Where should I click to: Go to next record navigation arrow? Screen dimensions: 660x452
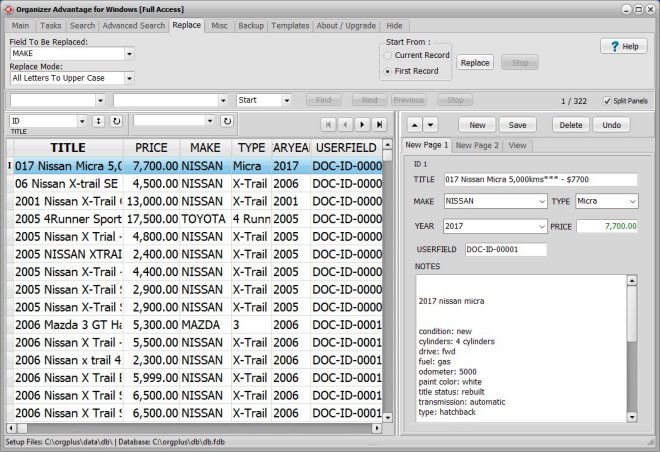[362, 125]
